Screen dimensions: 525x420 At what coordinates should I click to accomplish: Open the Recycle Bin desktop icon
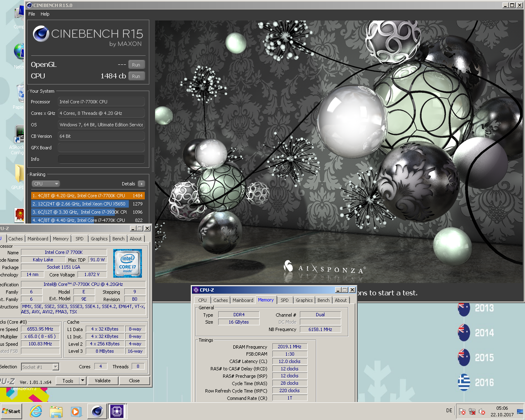(x=20, y=96)
